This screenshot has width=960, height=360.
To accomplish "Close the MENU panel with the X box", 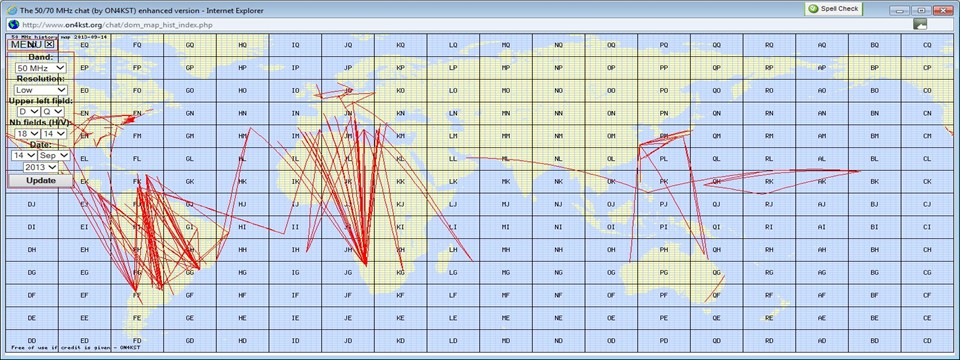I will (50, 44).
